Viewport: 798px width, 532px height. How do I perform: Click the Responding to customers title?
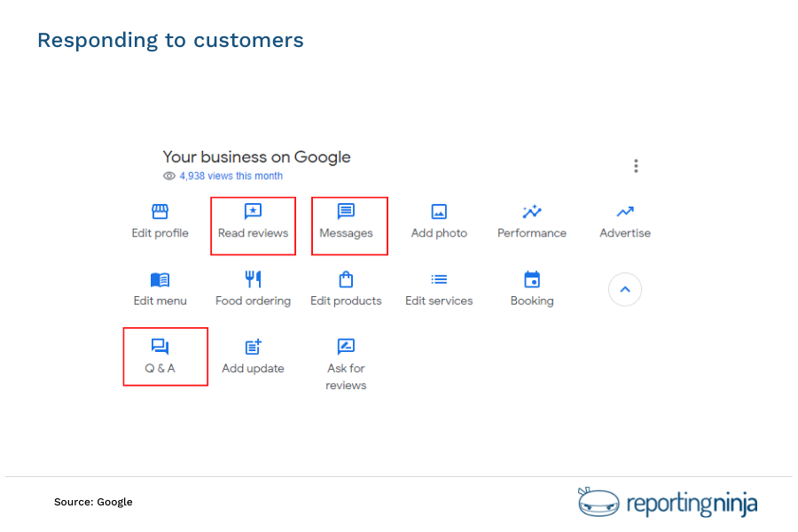[x=170, y=40]
